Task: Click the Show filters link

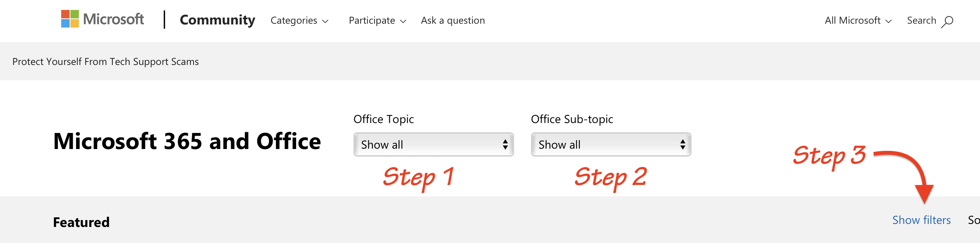Action: click(921, 220)
